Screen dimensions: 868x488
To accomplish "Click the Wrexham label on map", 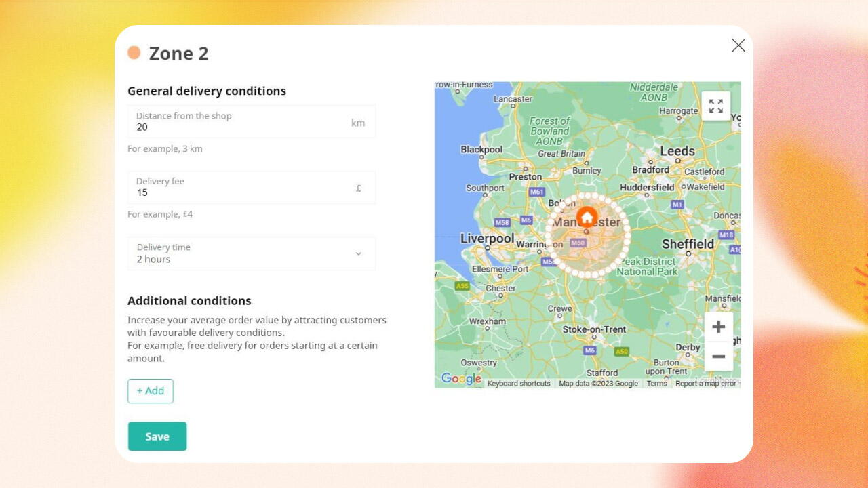I will (x=488, y=321).
